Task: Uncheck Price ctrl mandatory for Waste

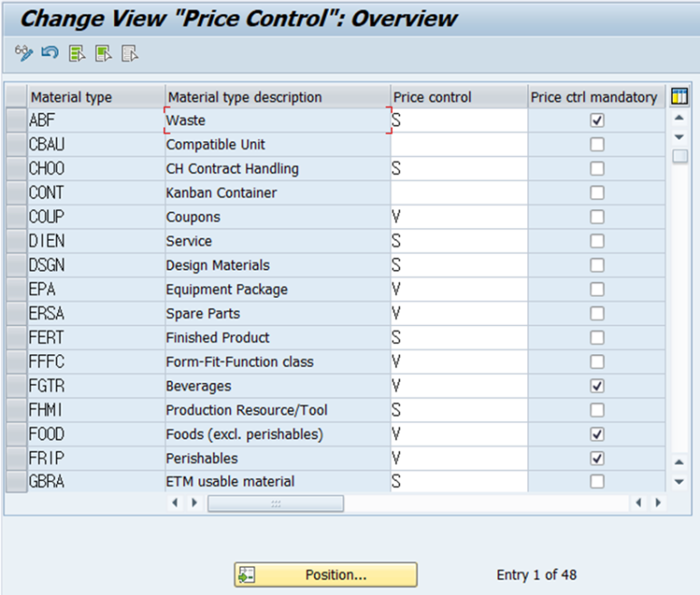Action: [x=597, y=120]
